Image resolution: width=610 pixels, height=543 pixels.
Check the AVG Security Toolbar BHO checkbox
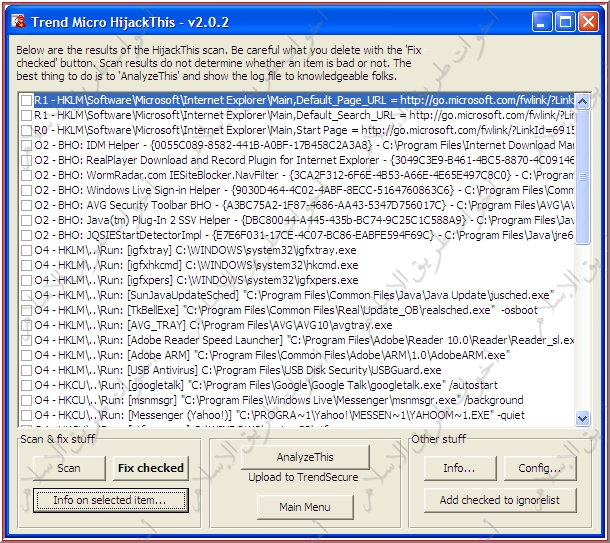[26, 205]
